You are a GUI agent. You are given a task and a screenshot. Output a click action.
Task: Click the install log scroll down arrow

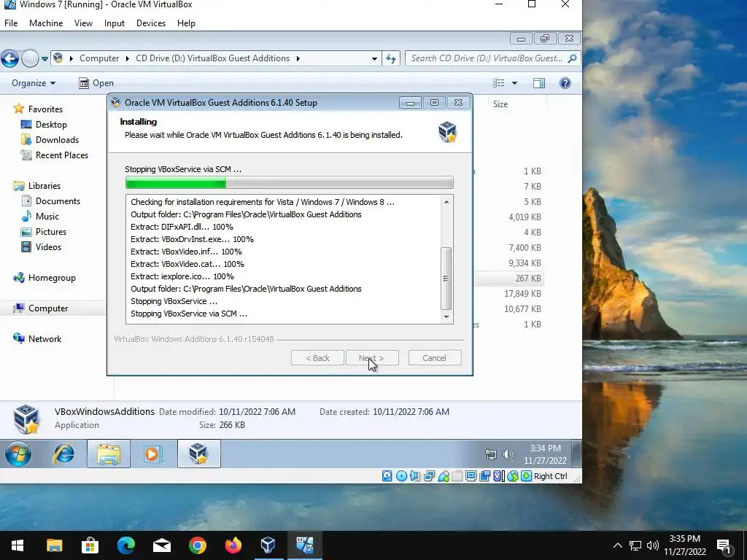coord(446,317)
